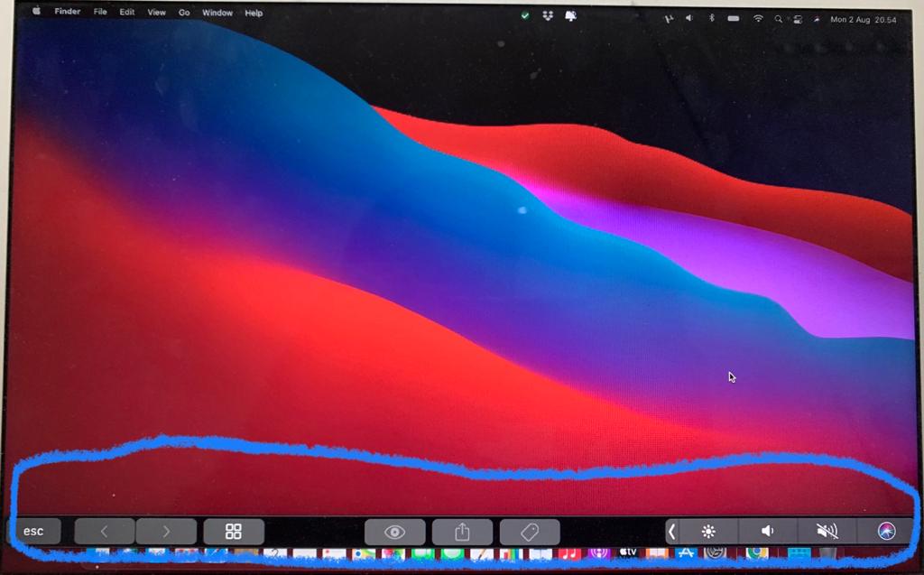Open the Apple menu
The image size is (924, 575).
coord(36,11)
